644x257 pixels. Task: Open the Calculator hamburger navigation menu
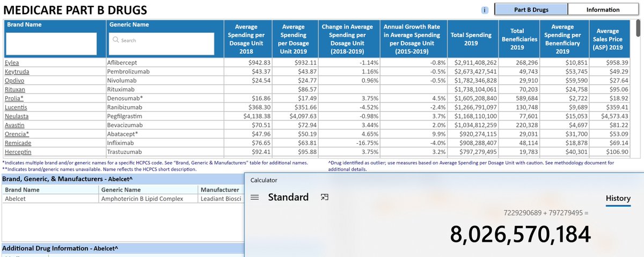[x=255, y=197]
